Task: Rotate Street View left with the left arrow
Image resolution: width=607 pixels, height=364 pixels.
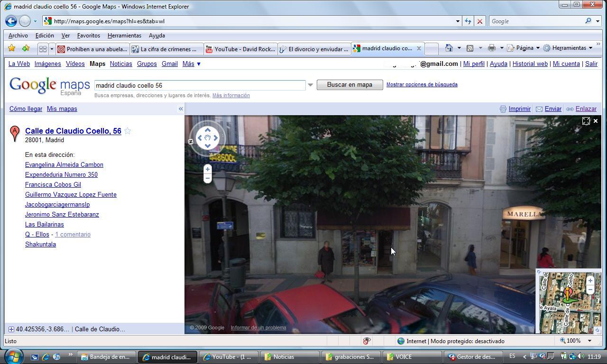Action: tap(199, 138)
